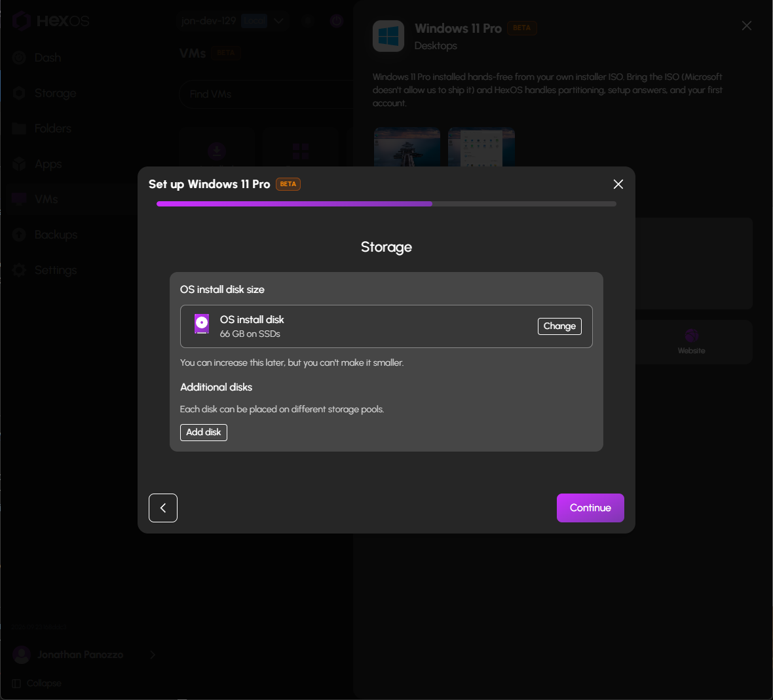Viewport: 773px width, 700px height.
Task: Click the setup progress bar
Action: [387, 204]
